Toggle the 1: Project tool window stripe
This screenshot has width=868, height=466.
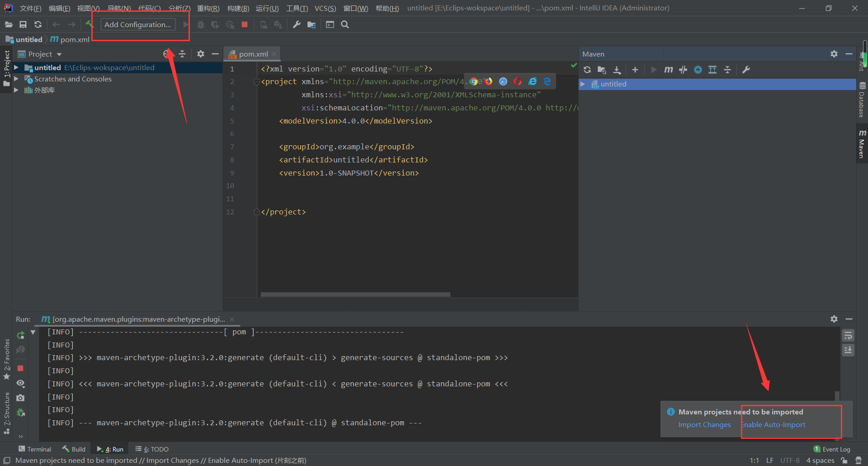tap(6, 68)
